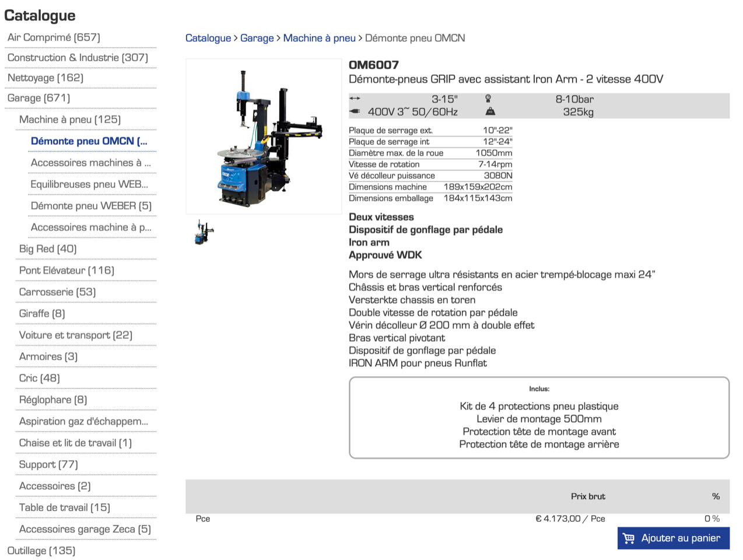Click the 8-10bar pressure value
This screenshot has height=560, width=743.
(x=574, y=99)
